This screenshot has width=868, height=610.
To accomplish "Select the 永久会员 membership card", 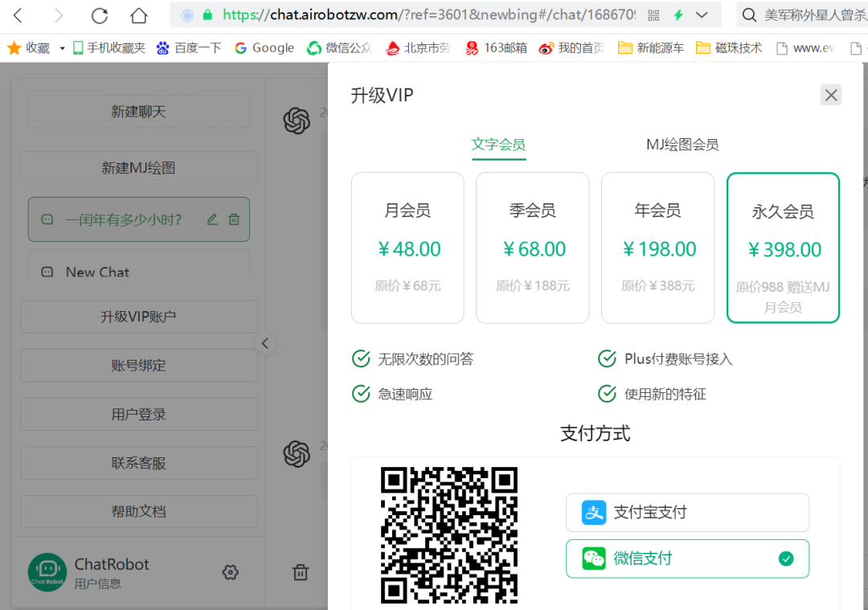I will pyautogui.click(x=783, y=247).
